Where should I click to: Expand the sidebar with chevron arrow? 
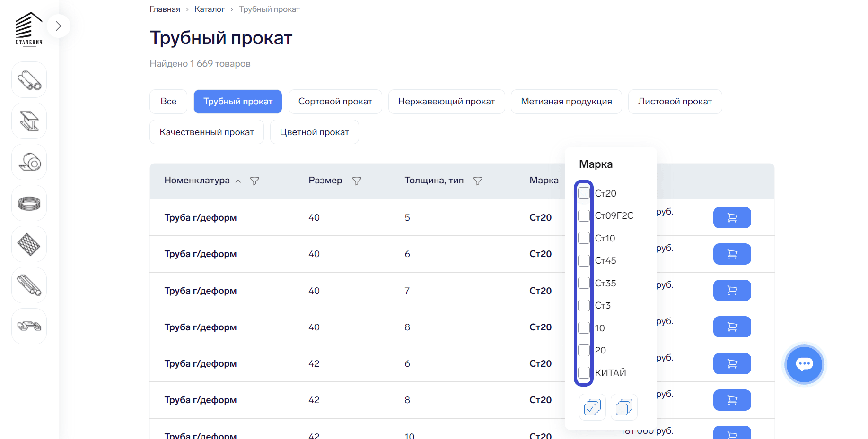coord(58,26)
